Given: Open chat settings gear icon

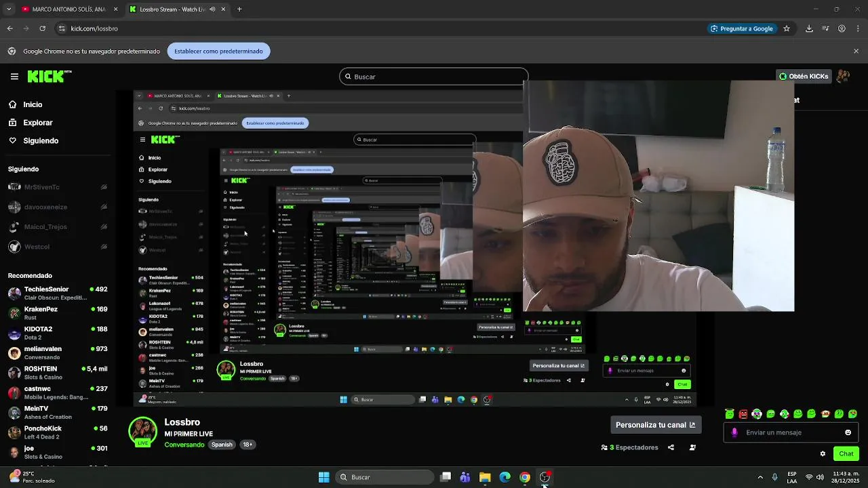Looking at the screenshot, I should (x=823, y=453).
